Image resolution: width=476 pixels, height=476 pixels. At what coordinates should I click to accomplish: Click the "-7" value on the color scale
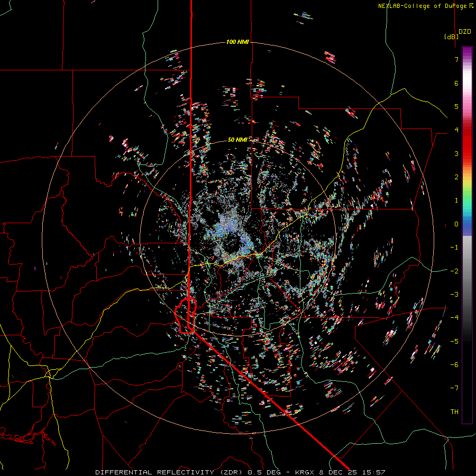[454, 388]
